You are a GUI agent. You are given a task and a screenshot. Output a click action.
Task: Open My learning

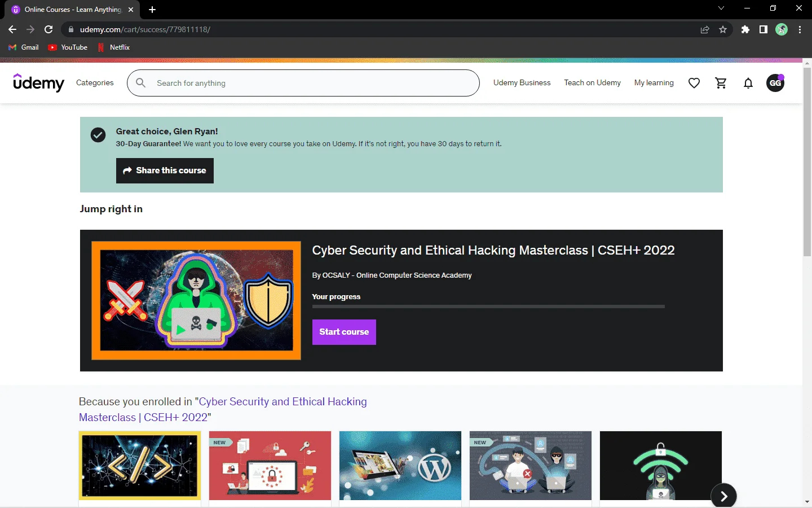click(x=654, y=83)
